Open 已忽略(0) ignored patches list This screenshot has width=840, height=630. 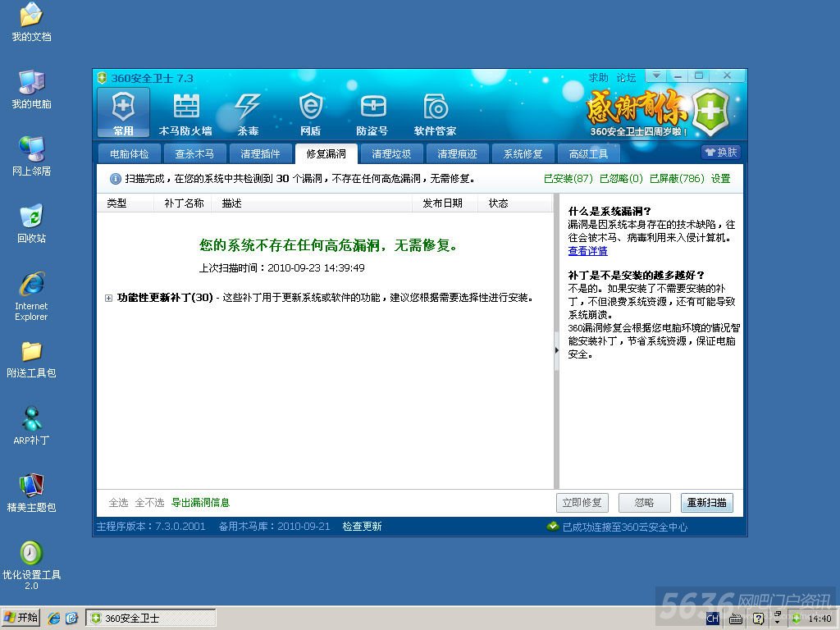(x=621, y=178)
